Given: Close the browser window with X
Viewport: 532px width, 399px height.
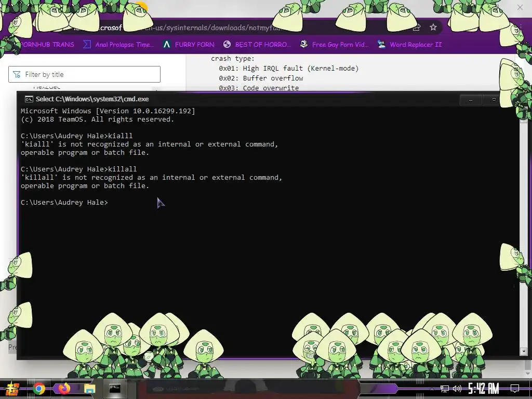Looking at the screenshot, I should pyautogui.click(x=520, y=7).
